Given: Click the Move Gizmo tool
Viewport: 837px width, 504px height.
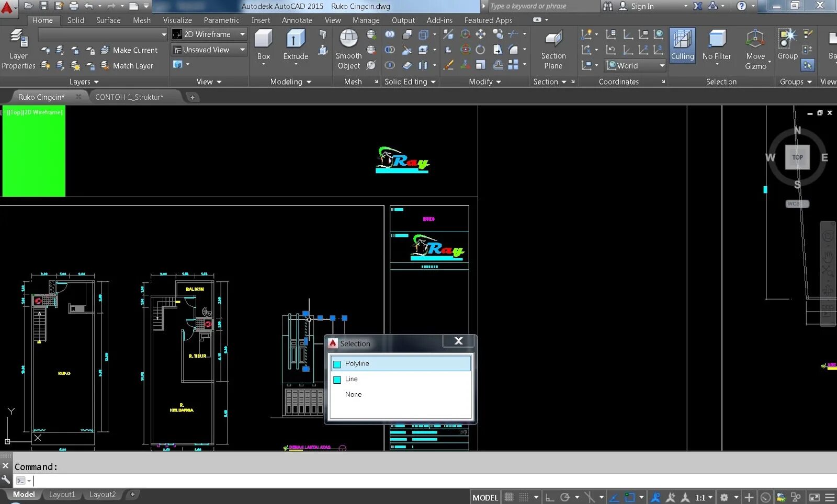Looking at the screenshot, I should pos(755,50).
